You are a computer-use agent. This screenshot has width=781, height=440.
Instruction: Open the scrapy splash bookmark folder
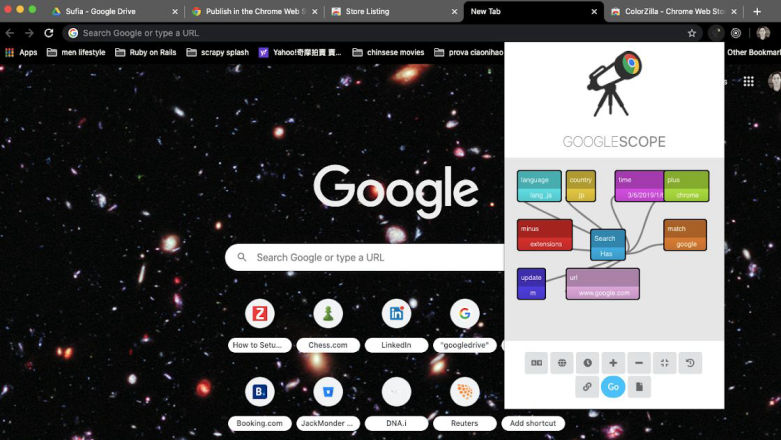tap(218, 52)
